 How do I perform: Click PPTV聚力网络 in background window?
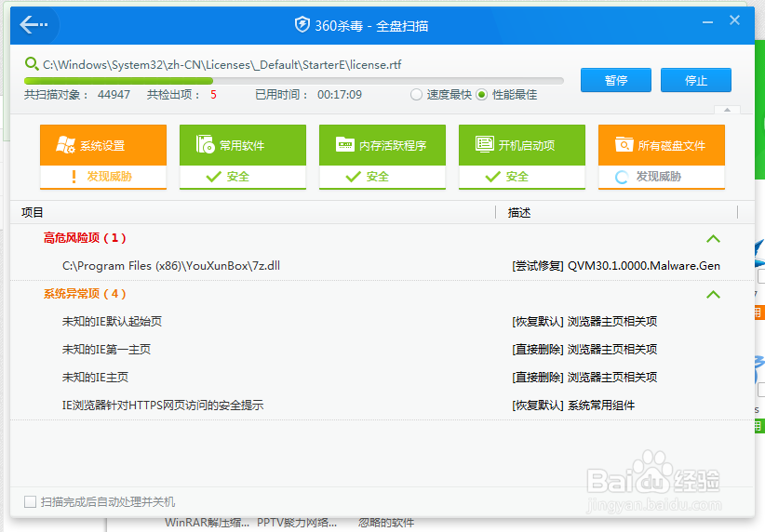pos(297,523)
